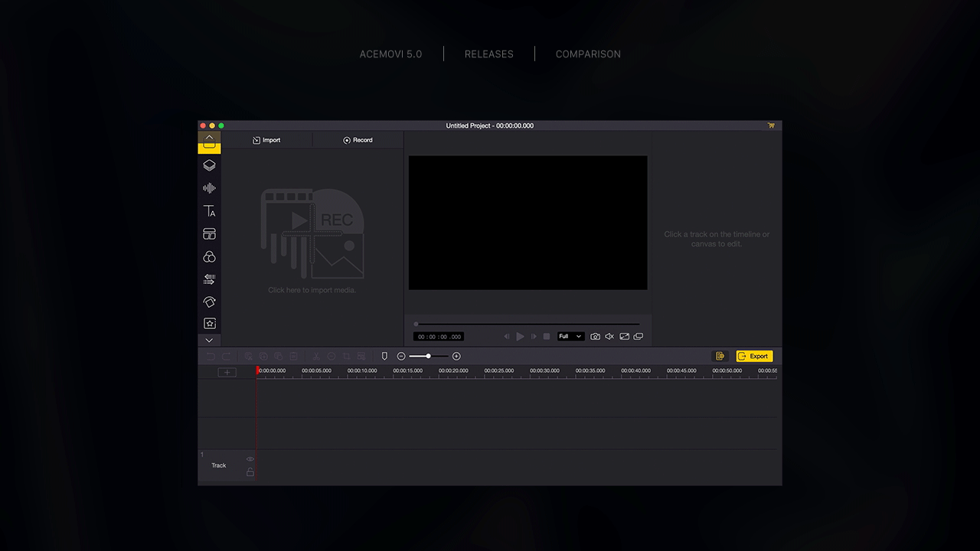Image resolution: width=980 pixels, height=551 pixels.
Task: Toggle preview mute speaker icon
Action: click(x=609, y=337)
